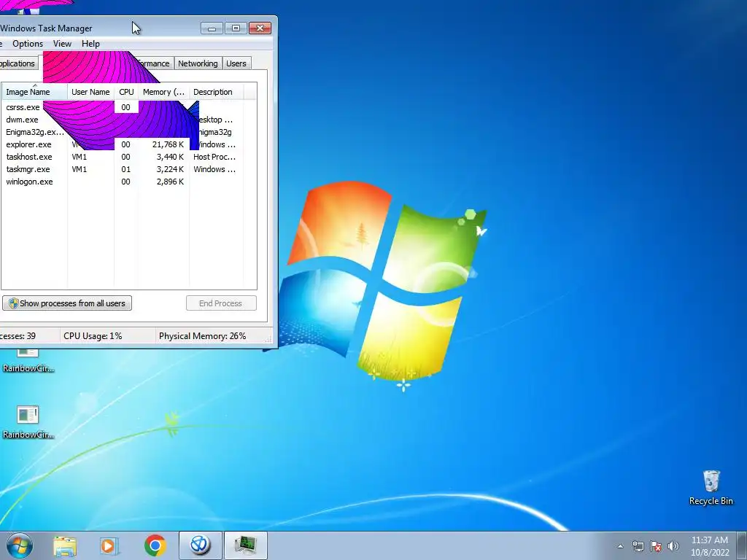
Task: Select the explorer.exe process row
Action: tap(128, 144)
